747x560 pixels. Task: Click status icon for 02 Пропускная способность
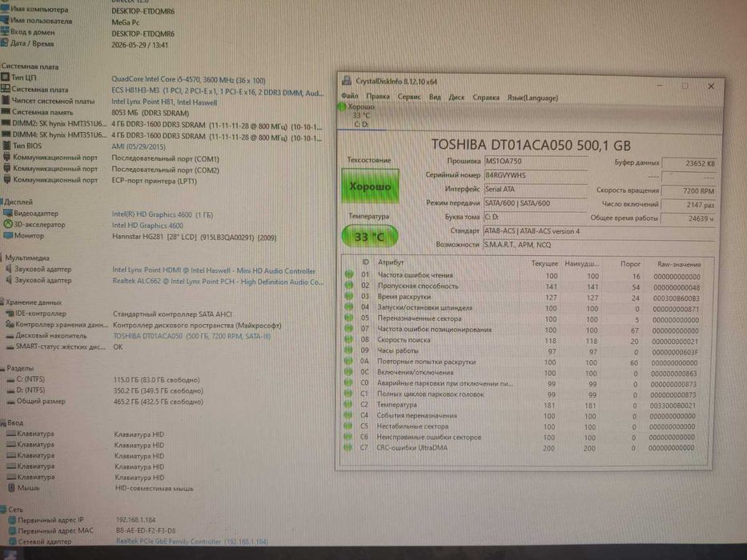tap(349, 286)
